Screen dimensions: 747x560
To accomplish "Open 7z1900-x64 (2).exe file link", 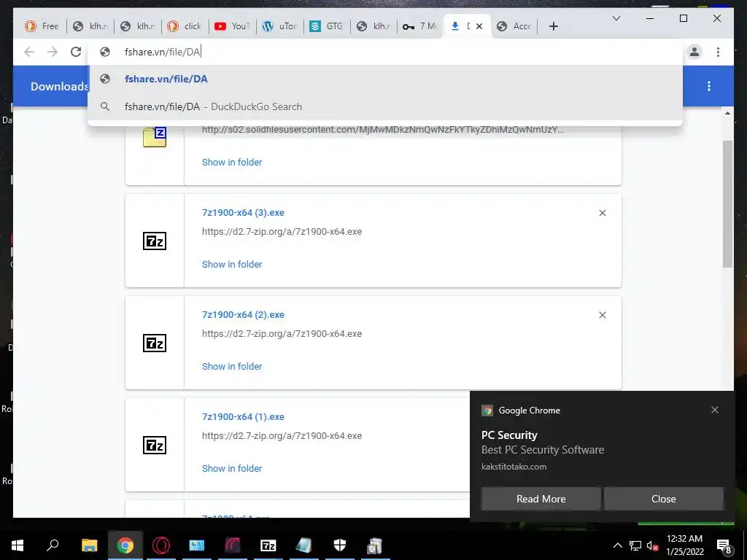I will click(243, 315).
